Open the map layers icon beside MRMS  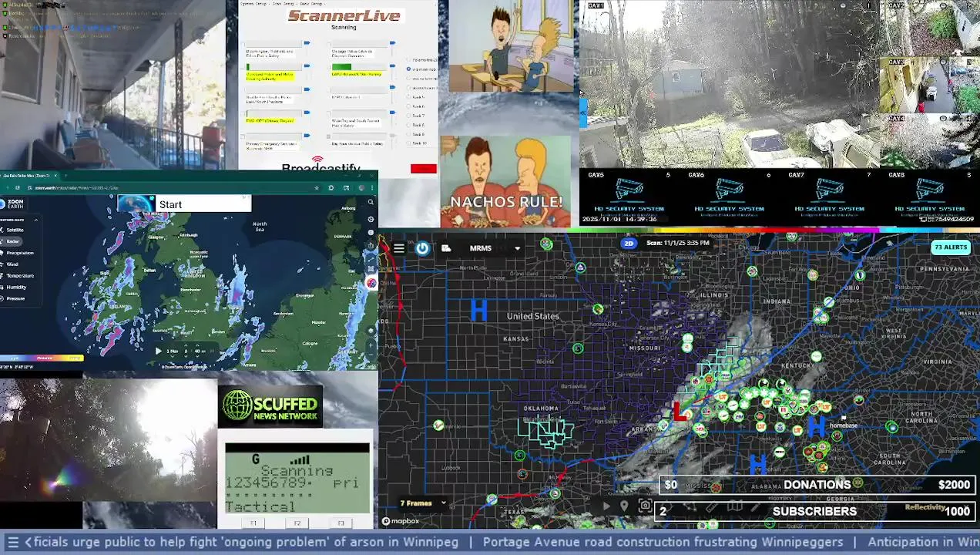pos(446,248)
